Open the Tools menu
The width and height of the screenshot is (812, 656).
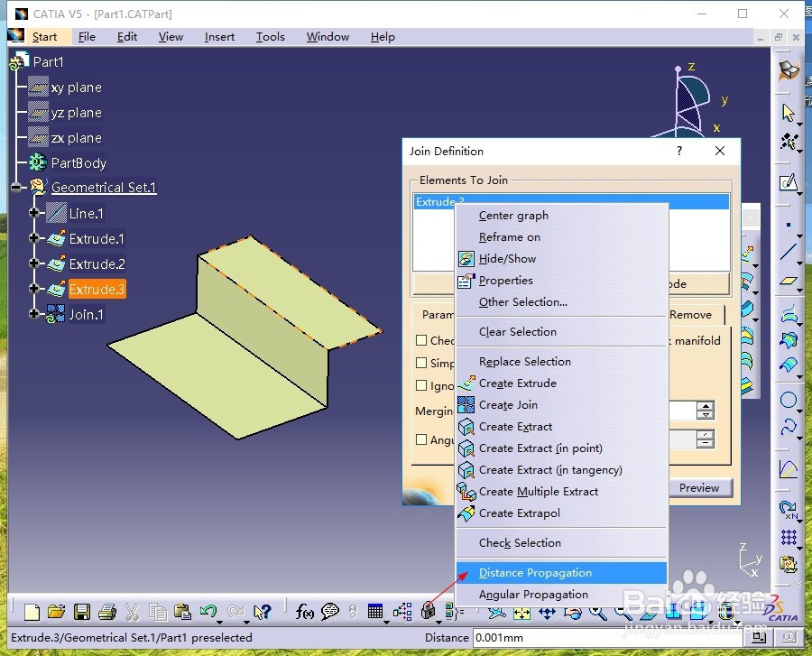(x=271, y=37)
